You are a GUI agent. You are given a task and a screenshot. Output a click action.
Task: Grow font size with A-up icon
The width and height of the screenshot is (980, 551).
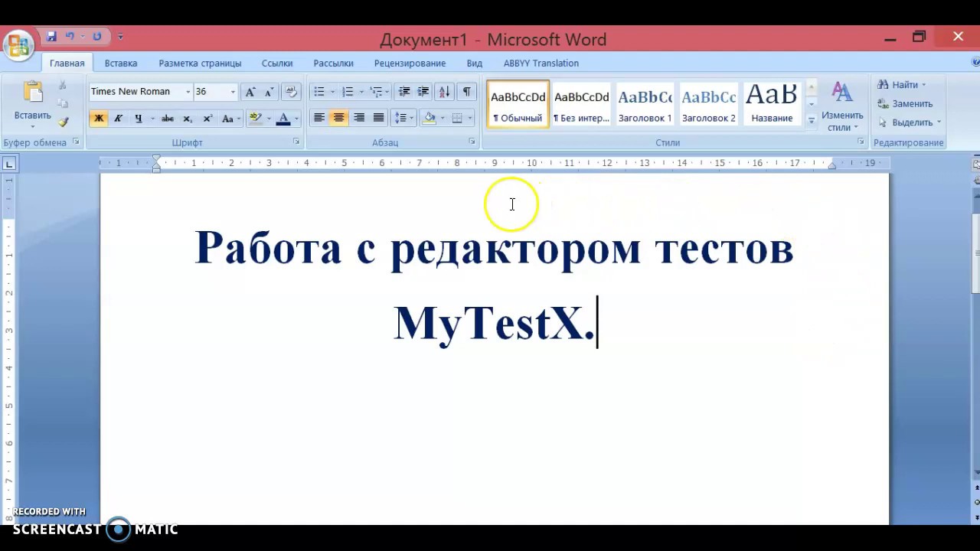point(250,92)
